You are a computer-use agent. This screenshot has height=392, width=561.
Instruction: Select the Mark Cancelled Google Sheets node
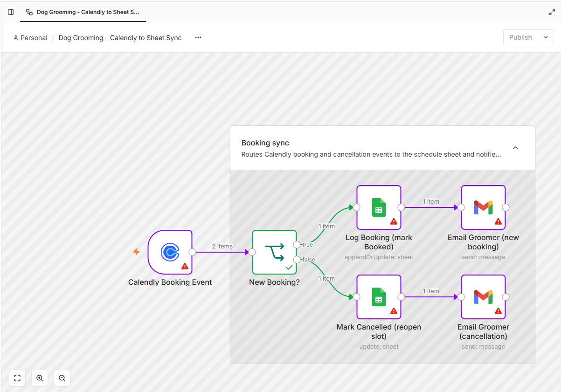[x=379, y=297]
